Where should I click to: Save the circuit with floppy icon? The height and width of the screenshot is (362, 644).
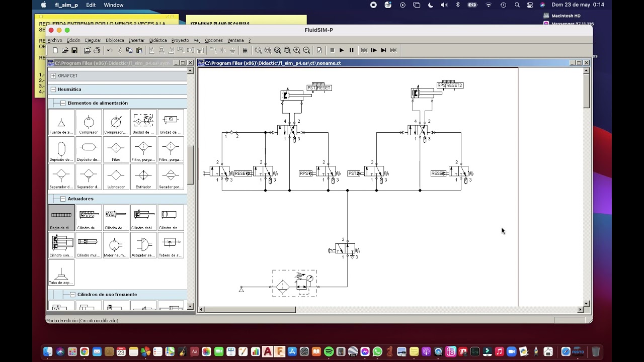coord(74,50)
